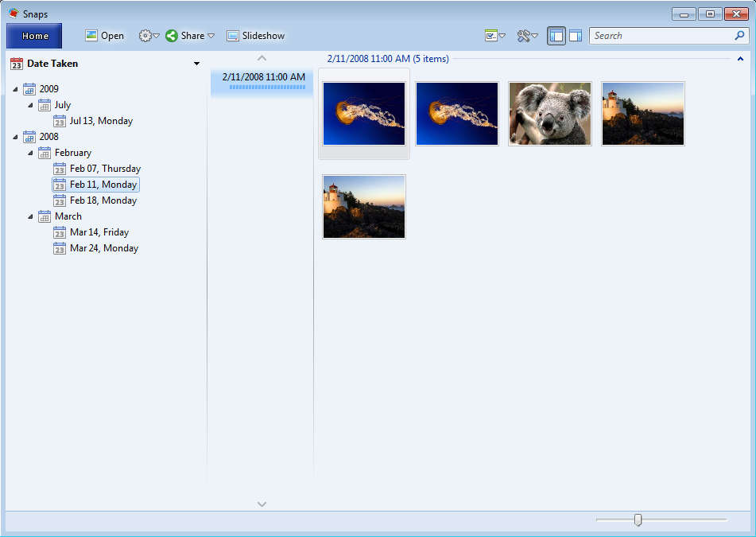Select Feb 18, Monday
Screen dimensions: 756x537
pos(103,200)
